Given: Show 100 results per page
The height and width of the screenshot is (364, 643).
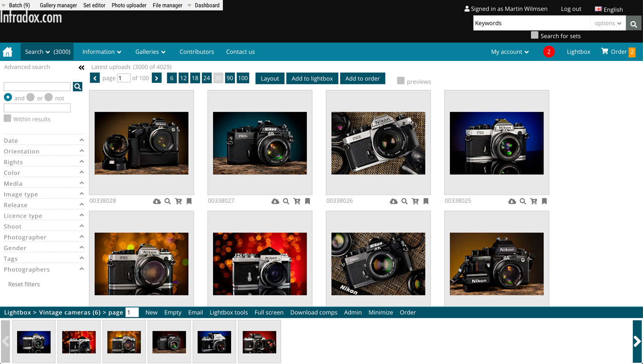Looking at the screenshot, I should (x=243, y=78).
